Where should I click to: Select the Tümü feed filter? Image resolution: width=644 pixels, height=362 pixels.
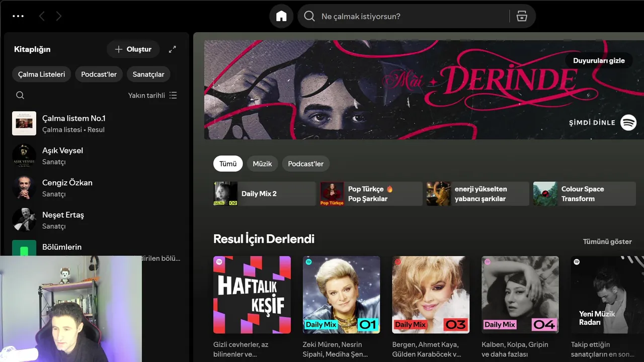(228, 164)
